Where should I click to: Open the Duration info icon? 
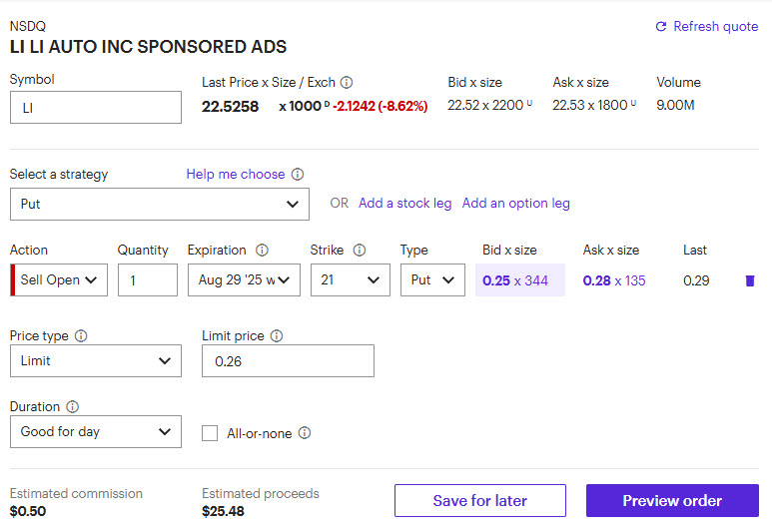[73, 407]
